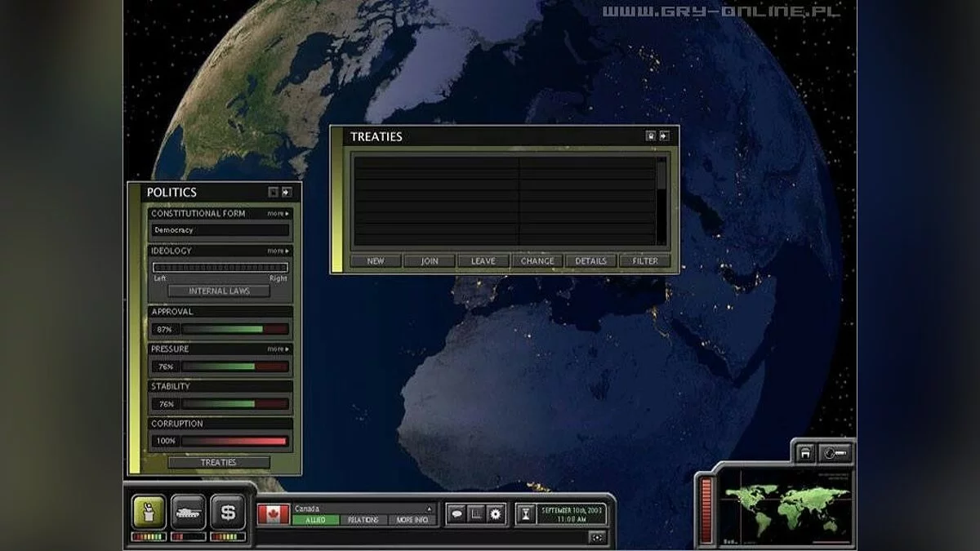Open the Military sphere tank icon
980x551 pixels.
189,513
